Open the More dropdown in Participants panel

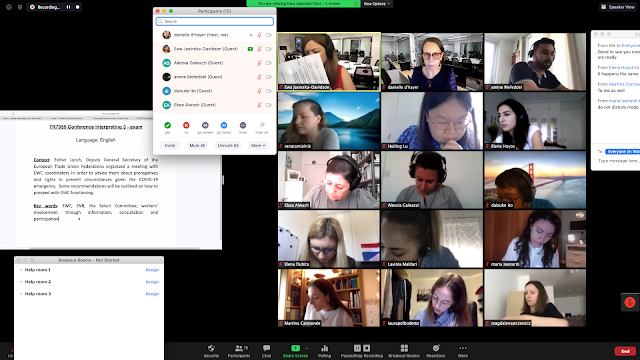click(258, 145)
